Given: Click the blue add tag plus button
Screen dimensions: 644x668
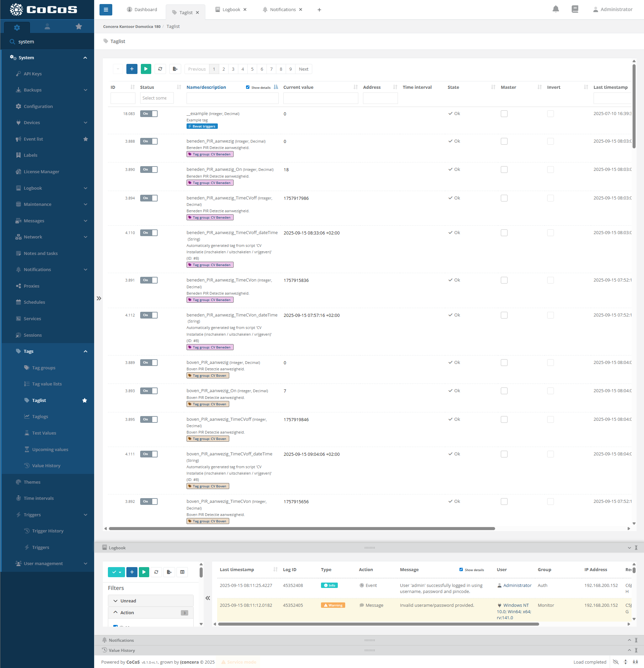Looking at the screenshot, I should [132, 69].
